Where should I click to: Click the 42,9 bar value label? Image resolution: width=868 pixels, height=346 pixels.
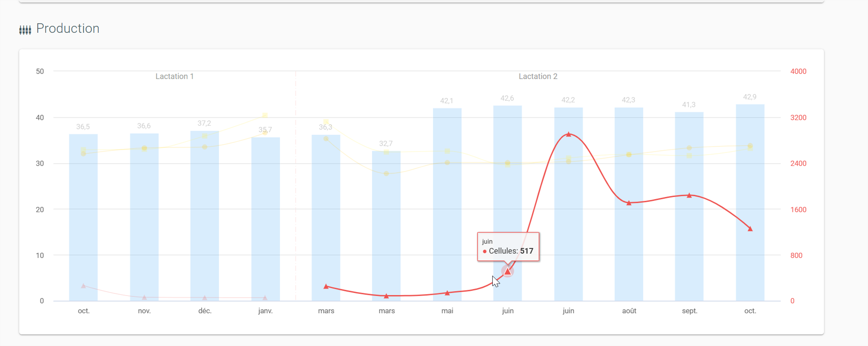point(750,97)
